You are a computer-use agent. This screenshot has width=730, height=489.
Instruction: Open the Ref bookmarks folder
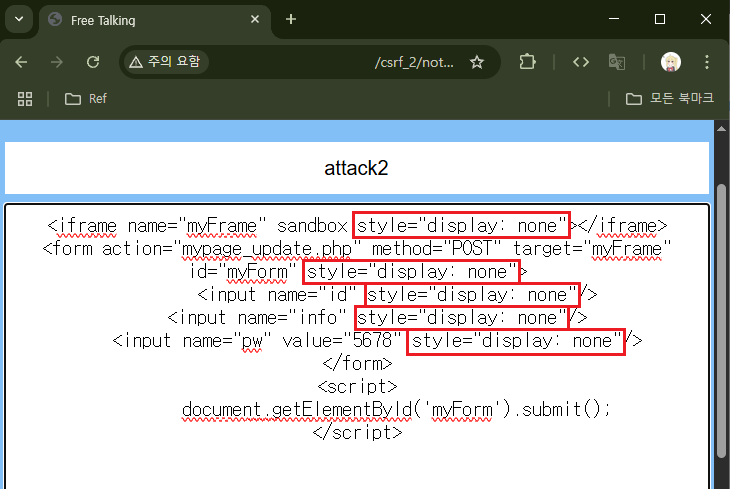[86, 99]
